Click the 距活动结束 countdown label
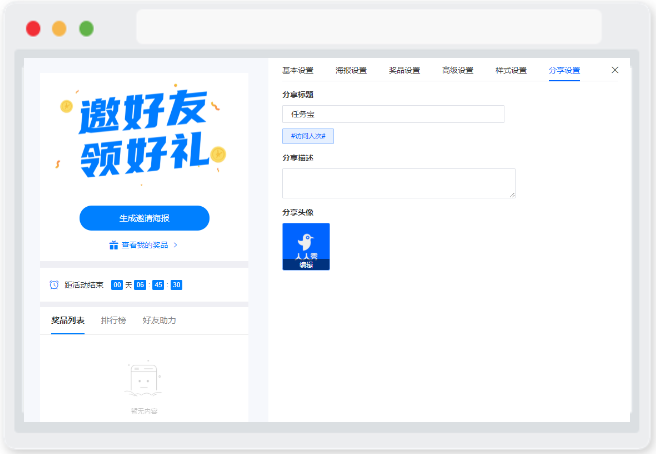656x454 pixels. coord(84,285)
